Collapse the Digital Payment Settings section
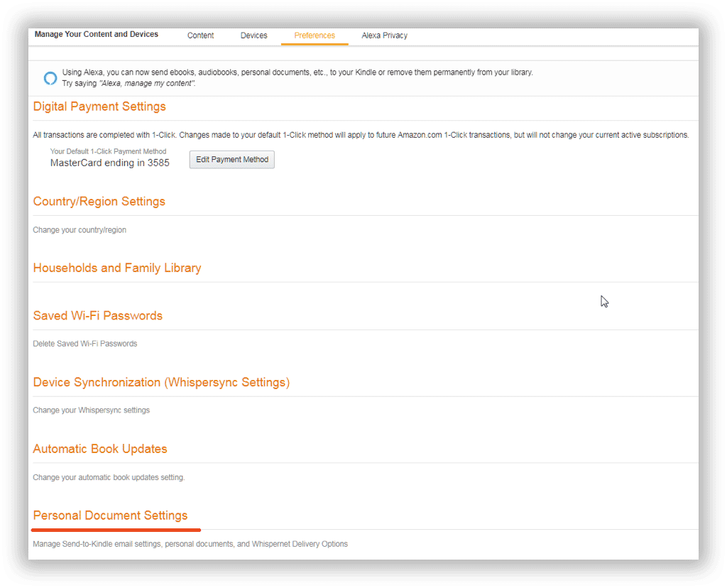This screenshot has width=727, height=588. (x=99, y=107)
